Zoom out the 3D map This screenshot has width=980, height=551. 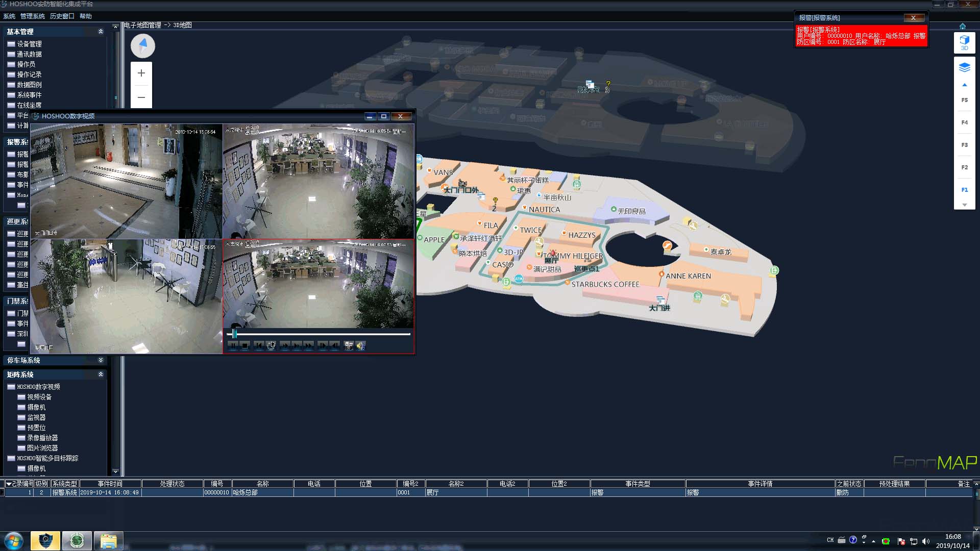141,97
